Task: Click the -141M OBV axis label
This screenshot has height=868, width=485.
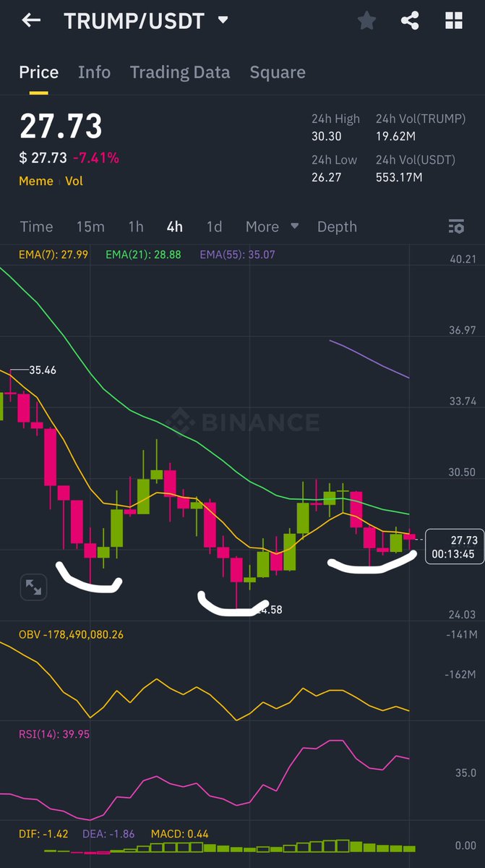Action: (461, 635)
